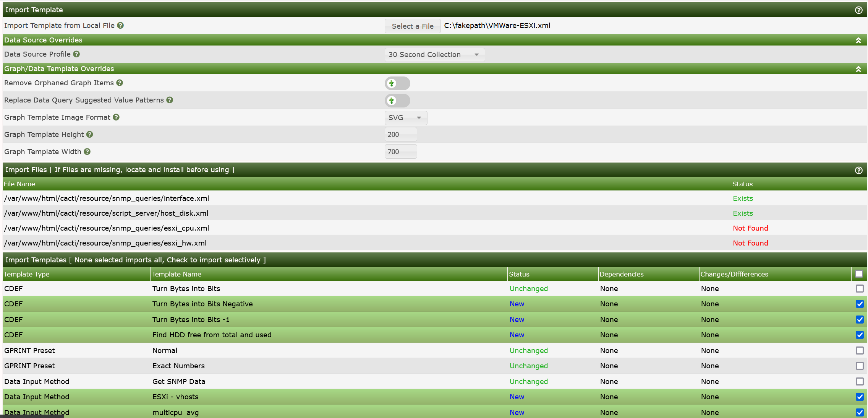Open help for Replace Data Query Suggested Value Patterns
This screenshot has height=418, width=868.
coord(170,100)
